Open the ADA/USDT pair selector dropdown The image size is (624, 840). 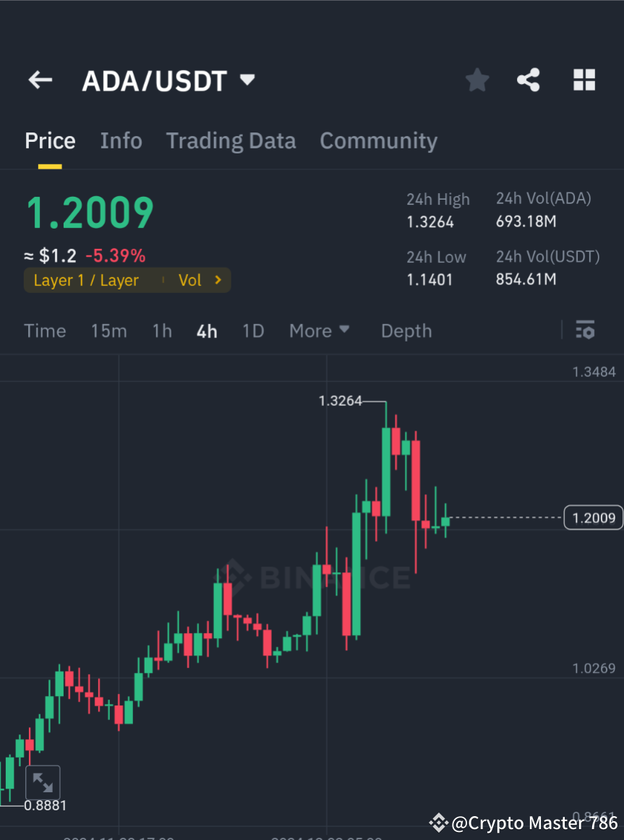169,80
